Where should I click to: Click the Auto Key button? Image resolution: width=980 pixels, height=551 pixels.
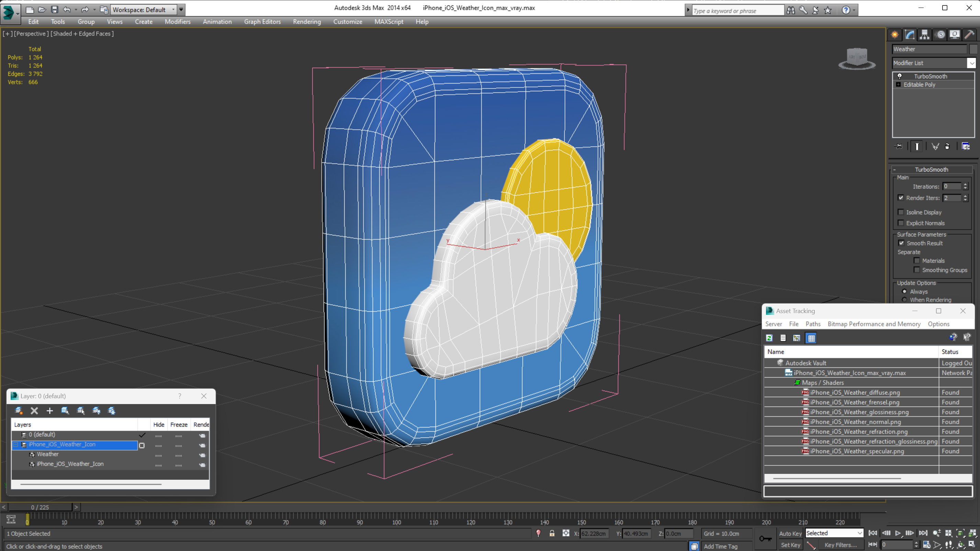click(x=790, y=533)
